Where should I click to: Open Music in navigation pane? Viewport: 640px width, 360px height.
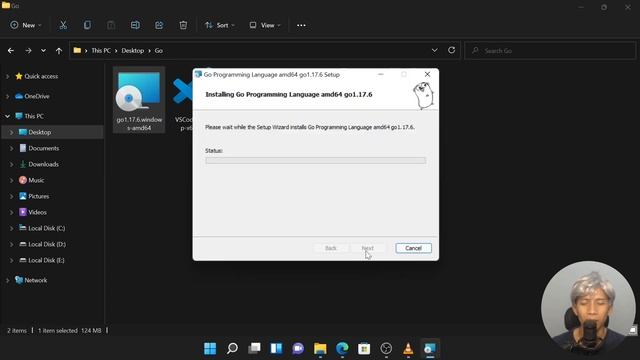[x=36, y=180]
